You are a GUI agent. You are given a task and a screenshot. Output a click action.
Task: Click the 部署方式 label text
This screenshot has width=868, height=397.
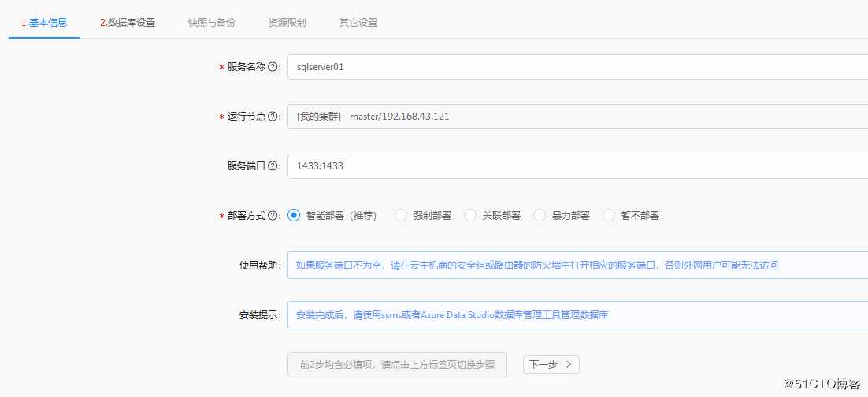247,215
